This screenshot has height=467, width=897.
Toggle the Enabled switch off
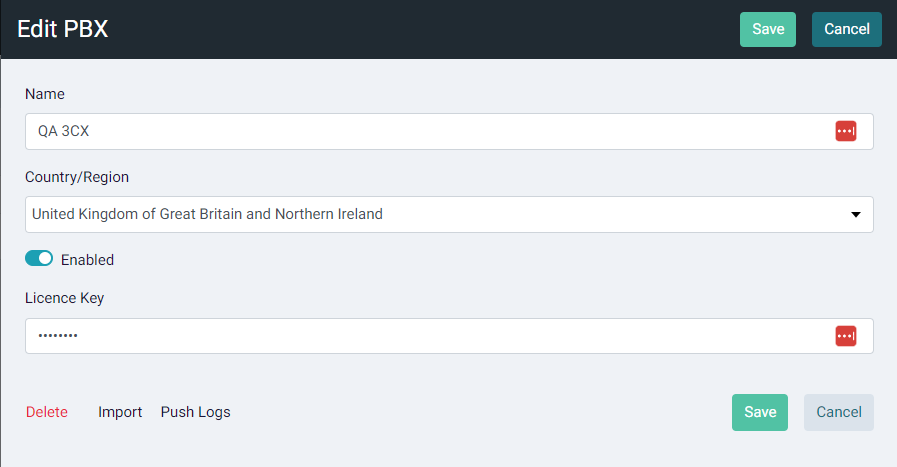tap(39, 259)
